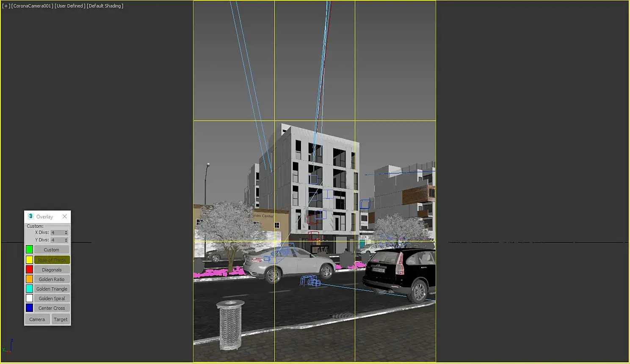Click the "Y Divs:" label
The height and width of the screenshot is (364, 630).
point(42,240)
